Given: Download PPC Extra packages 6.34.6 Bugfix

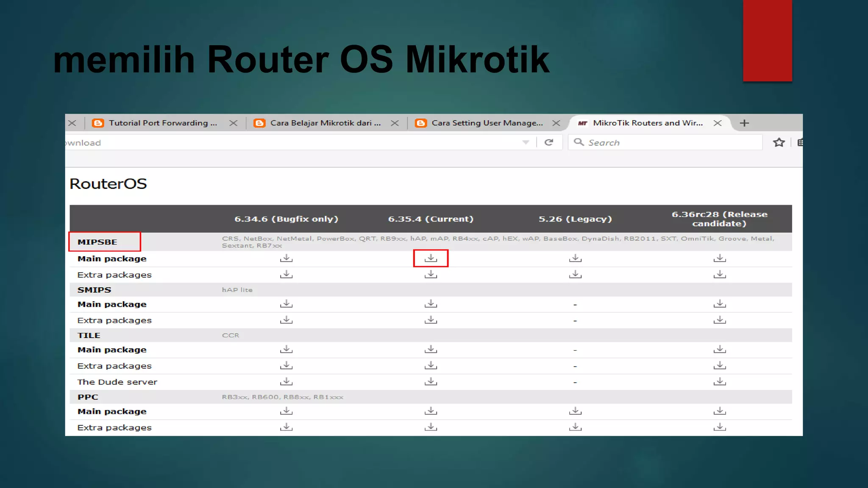Looking at the screenshot, I should coord(286,427).
